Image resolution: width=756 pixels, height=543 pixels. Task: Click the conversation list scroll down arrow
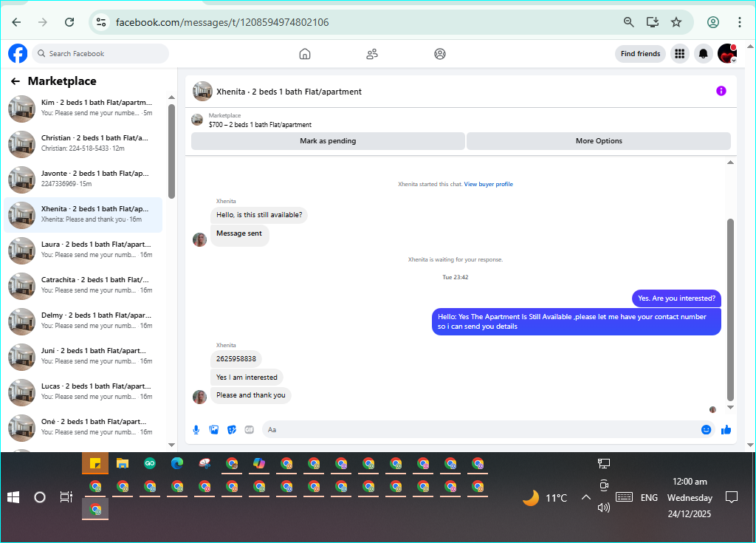coord(171,445)
